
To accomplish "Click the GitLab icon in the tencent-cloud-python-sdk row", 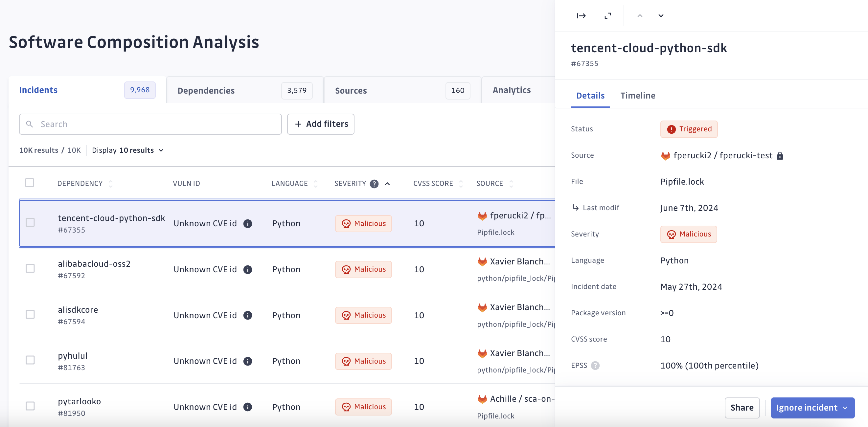I will coord(482,216).
